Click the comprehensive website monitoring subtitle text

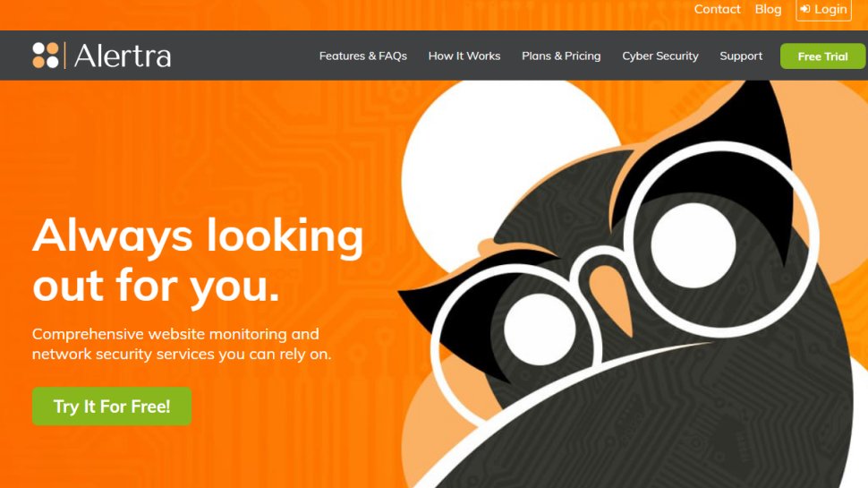(182, 344)
